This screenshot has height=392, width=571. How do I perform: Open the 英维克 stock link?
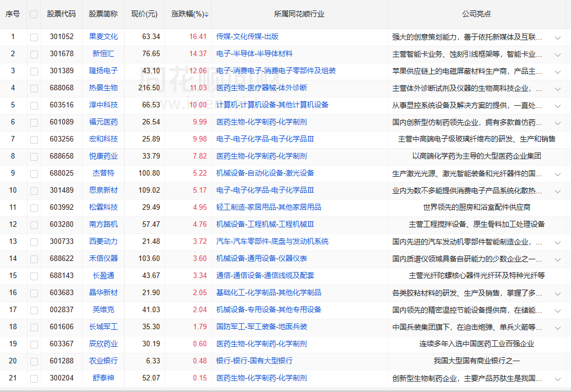[104, 310]
